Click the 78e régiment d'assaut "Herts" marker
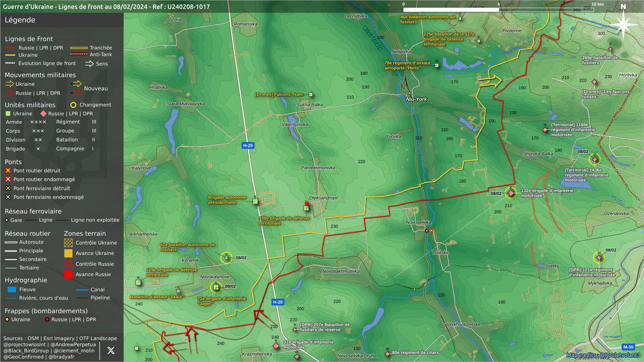The width and height of the screenshot is (644, 362). tap(437, 65)
